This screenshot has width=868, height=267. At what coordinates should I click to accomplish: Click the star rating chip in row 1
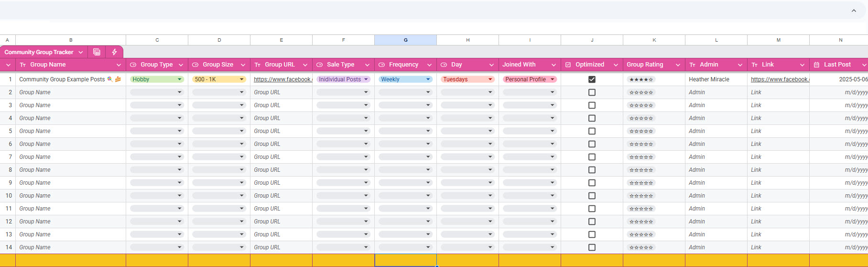[x=641, y=79]
